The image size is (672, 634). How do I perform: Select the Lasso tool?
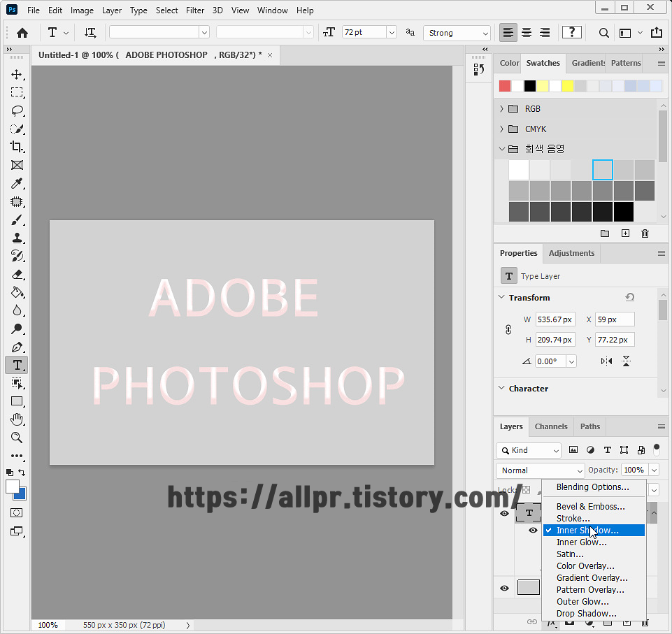pos(17,111)
